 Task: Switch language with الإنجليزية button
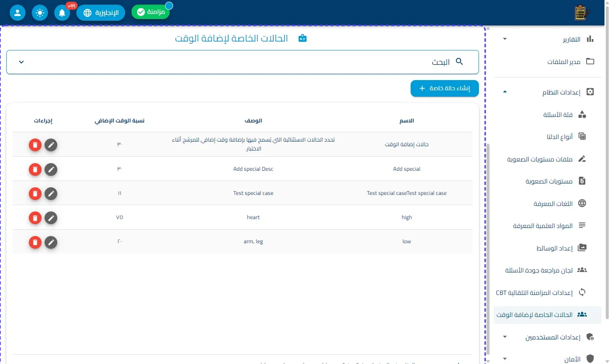[101, 13]
